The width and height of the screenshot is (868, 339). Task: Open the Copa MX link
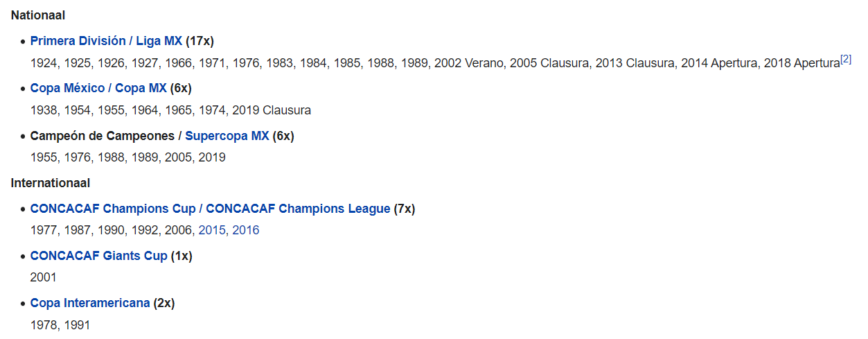(141, 88)
